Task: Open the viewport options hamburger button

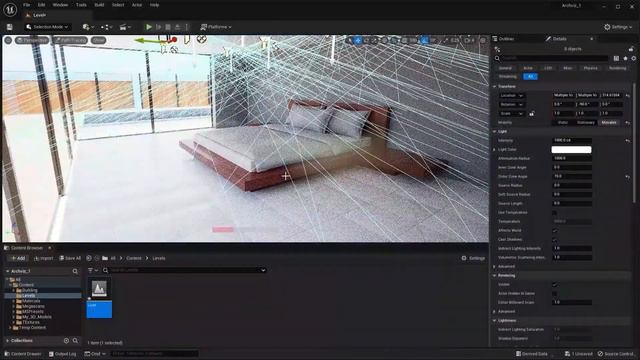Action: point(8,40)
